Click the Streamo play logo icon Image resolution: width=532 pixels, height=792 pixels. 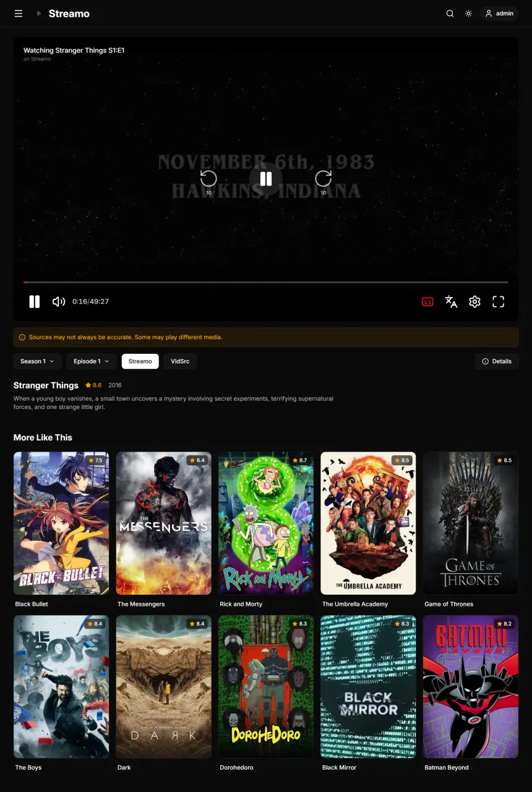click(39, 14)
